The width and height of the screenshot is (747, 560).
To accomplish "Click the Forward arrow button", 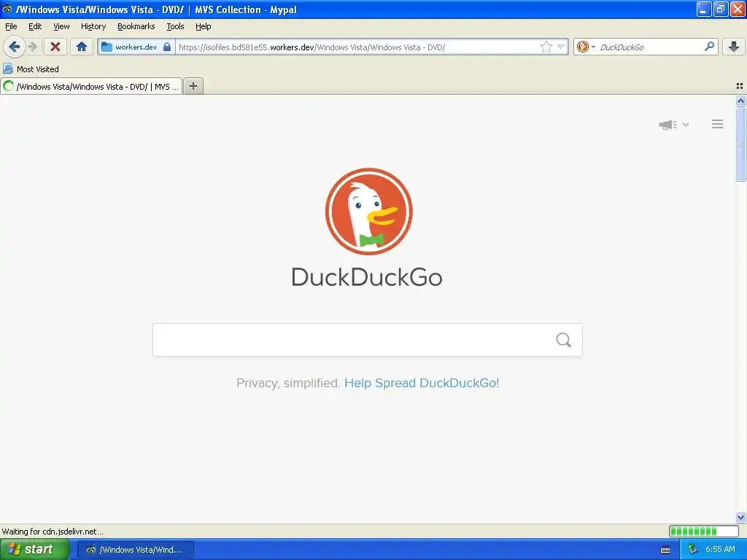I will (x=32, y=47).
